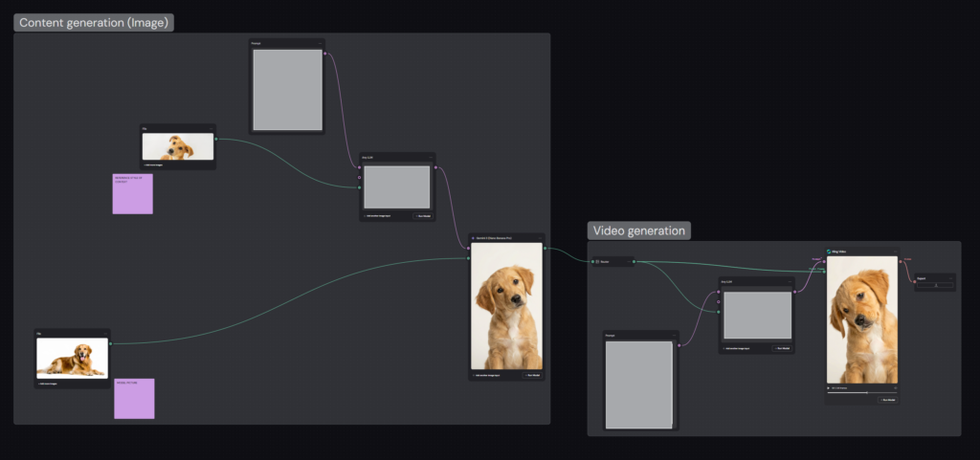Click the lying golden retriever file thumbnail
Image resolution: width=980 pixels, height=460 pixels.
point(72,359)
